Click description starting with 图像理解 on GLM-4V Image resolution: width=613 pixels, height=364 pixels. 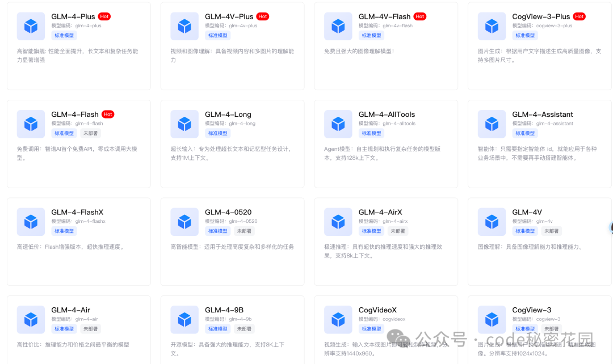pos(531,247)
